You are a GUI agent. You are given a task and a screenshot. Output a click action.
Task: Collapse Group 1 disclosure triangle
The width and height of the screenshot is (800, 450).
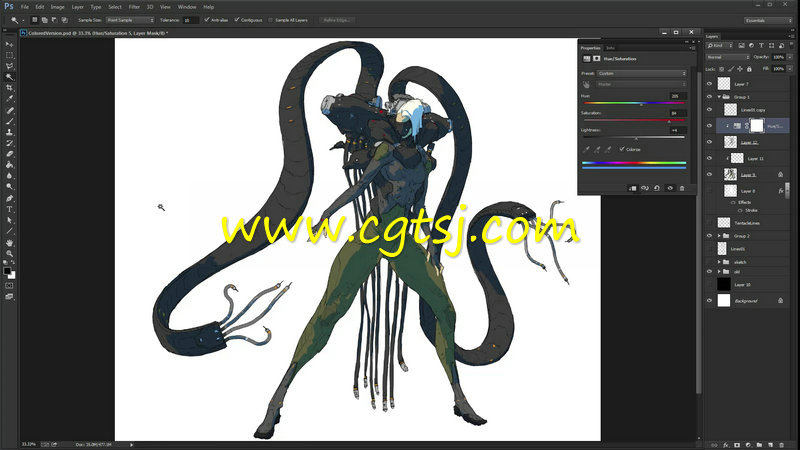tap(719, 96)
